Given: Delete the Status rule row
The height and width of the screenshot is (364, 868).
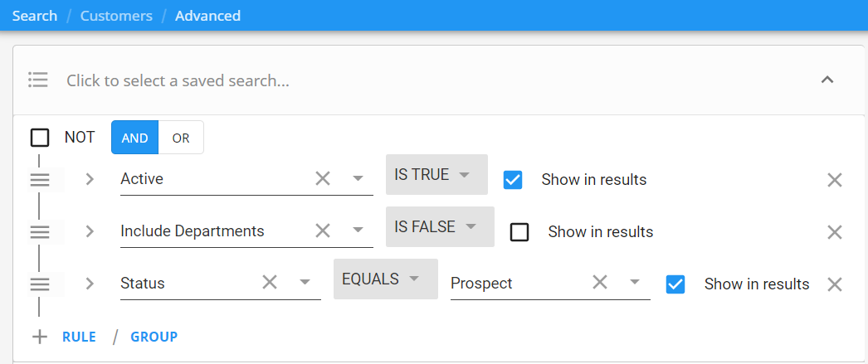Looking at the screenshot, I should [x=834, y=284].
